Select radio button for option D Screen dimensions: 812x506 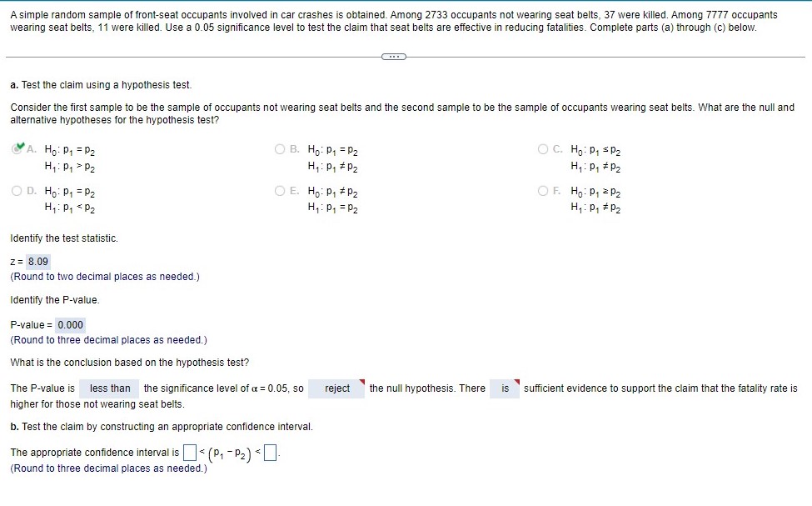(17, 193)
